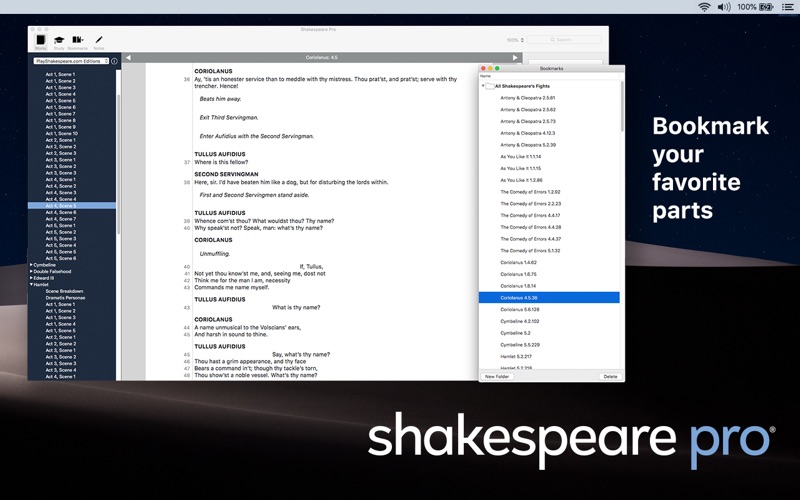This screenshot has width=800, height=500.
Task: Open the PlayShakespeare.com Editions dropdown
Action: pos(71,61)
